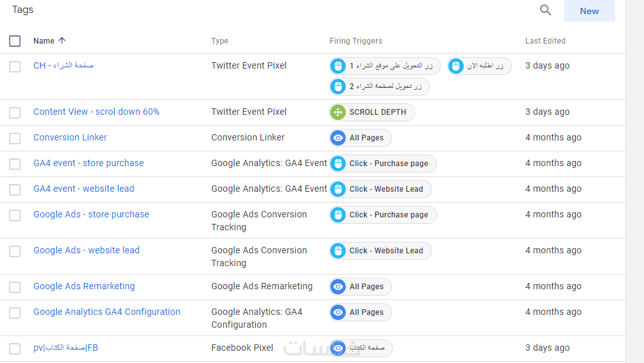
Task: Check the Conversion Linker row checkbox
Action: coord(15,138)
